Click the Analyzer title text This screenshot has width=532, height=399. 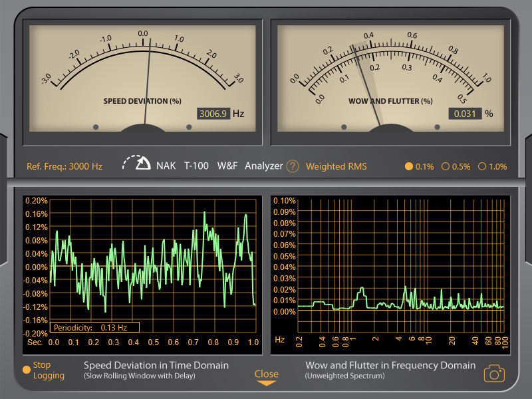[x=263, y=166]
